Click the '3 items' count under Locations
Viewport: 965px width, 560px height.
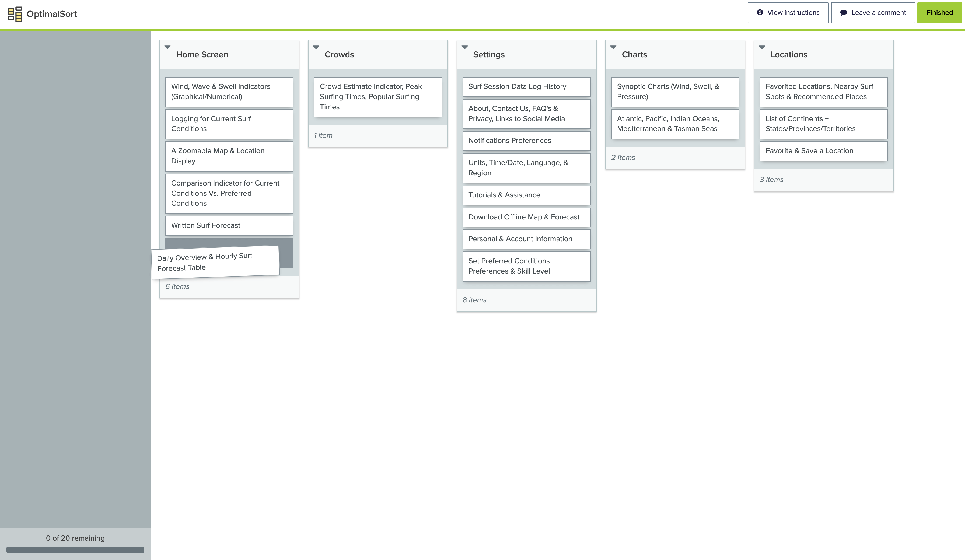pyautogui.click(x=772, y=180)
